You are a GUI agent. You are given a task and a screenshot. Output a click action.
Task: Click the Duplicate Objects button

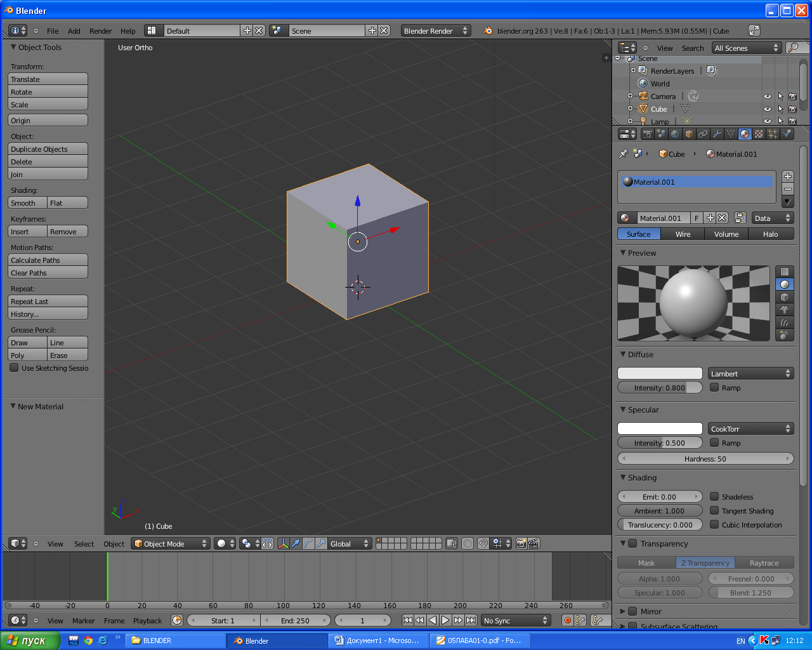48,149
